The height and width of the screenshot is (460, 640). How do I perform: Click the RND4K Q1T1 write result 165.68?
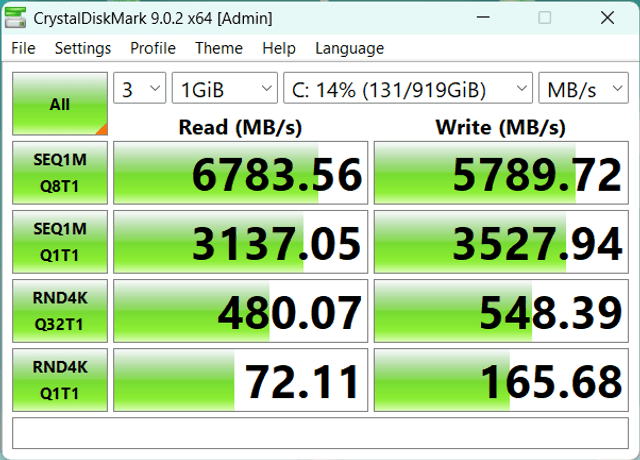pos(501,380)
